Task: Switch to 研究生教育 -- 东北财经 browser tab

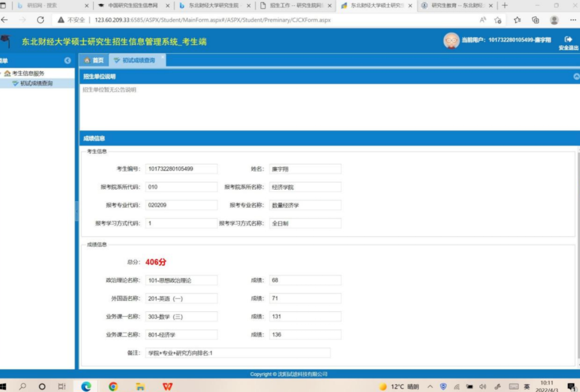Action: point(457,5)
